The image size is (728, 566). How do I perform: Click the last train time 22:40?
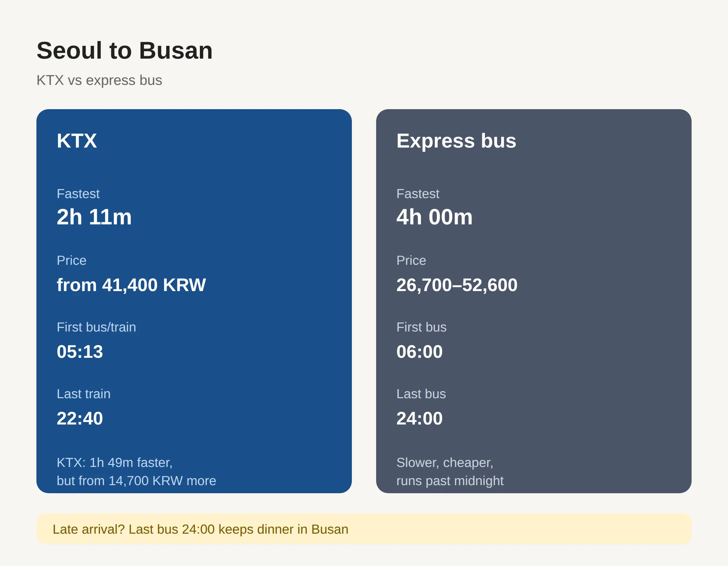pos(80,418)
